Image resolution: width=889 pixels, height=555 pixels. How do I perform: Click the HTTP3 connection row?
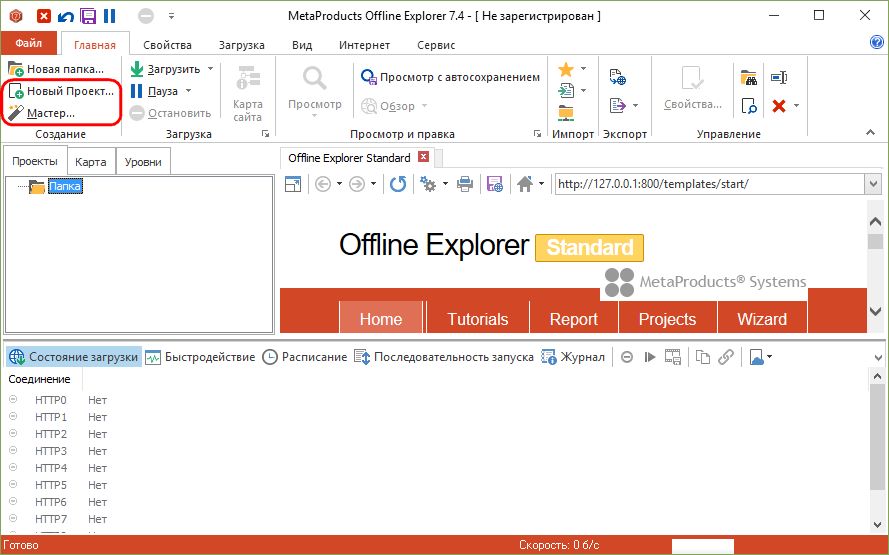pyautogui.click(x=57, y=451)
